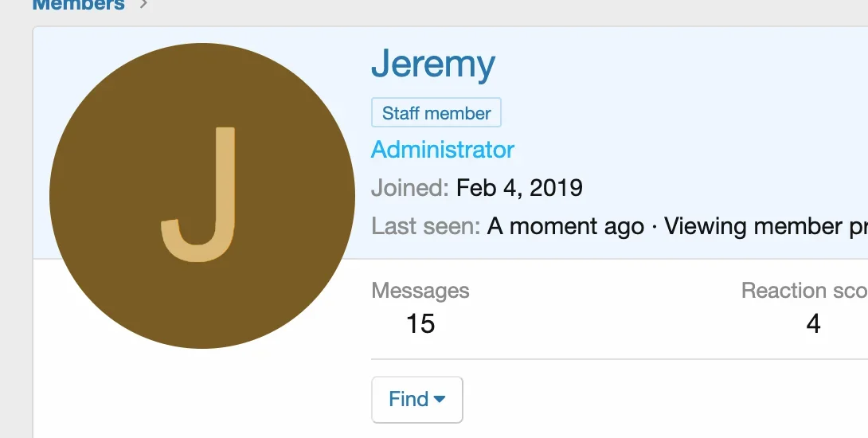868x438 pixels.
Task: Open the Find dropdown button
Action: point(409,400)
